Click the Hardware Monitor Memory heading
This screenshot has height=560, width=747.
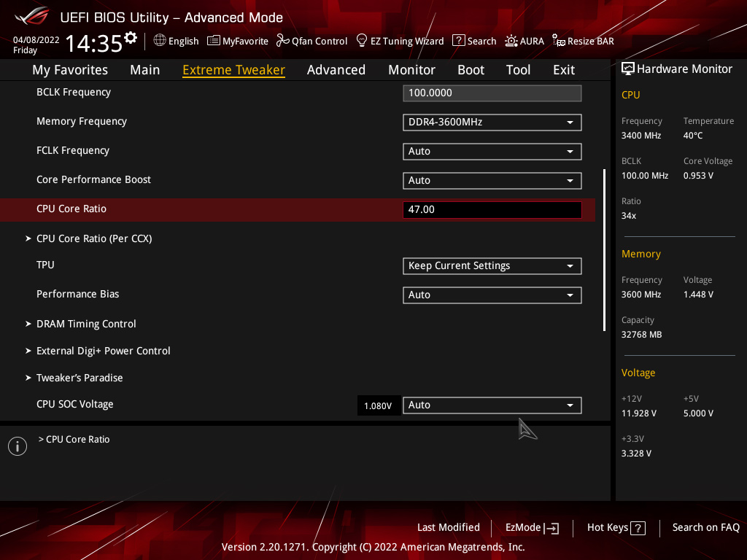point(640,254)
